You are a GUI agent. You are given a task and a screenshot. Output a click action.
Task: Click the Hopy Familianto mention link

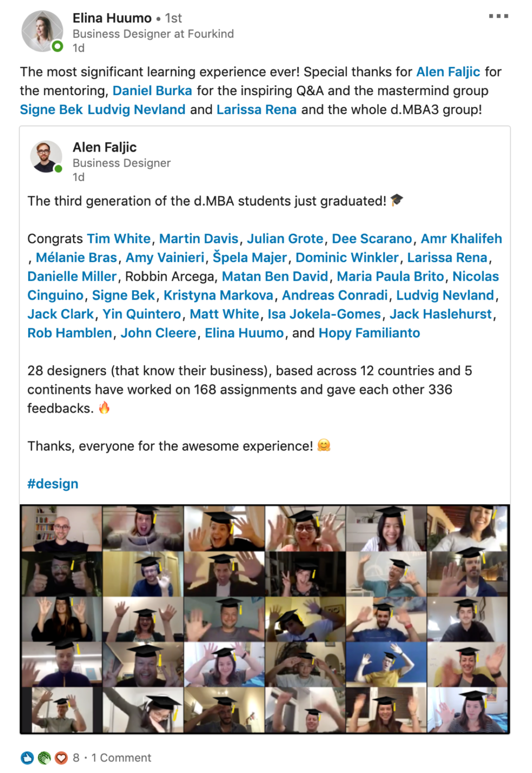[x=369, y=333]
